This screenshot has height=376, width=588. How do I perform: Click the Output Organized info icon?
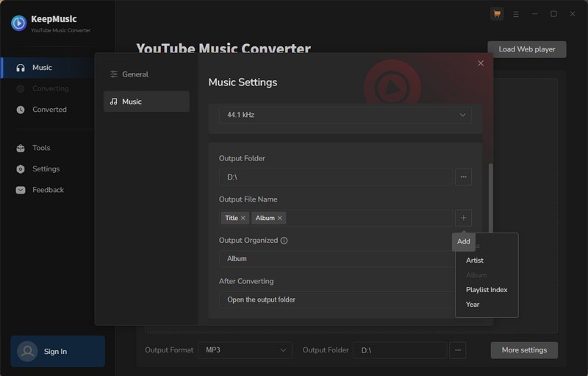point(284,241)
